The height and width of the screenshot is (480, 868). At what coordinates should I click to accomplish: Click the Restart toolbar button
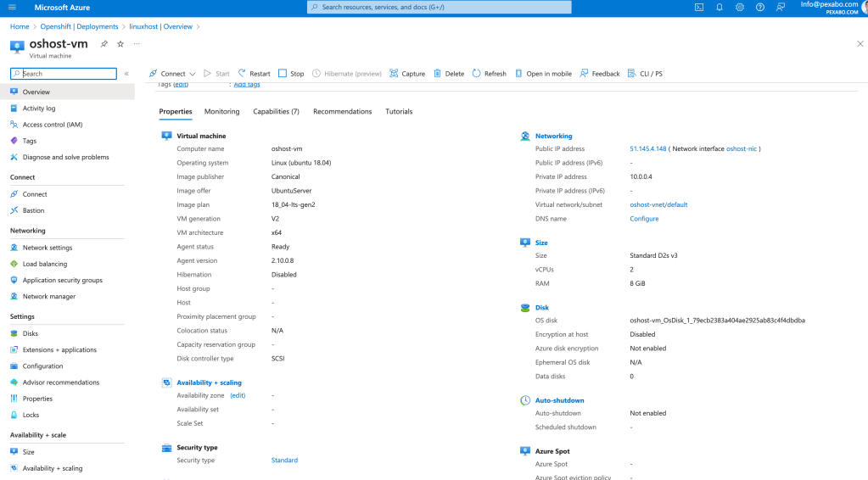click(254, 74)
